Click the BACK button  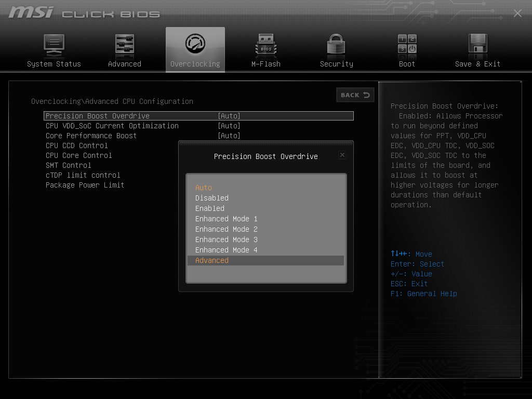tap(355, 95)
